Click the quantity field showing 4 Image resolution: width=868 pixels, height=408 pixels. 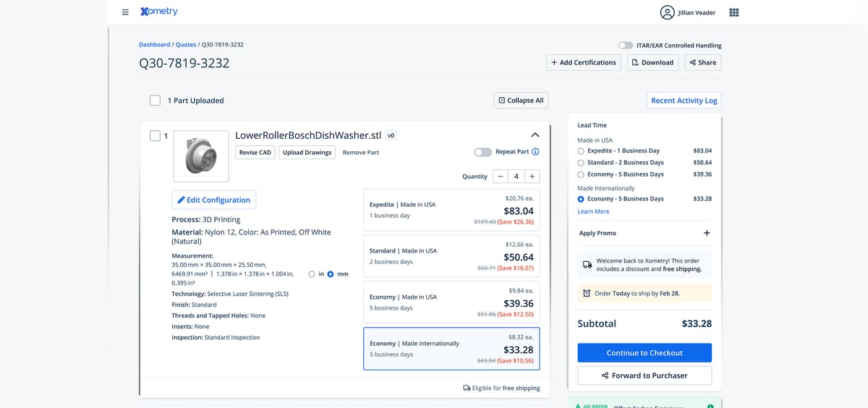pyautogui.click(x=516, y=177)
